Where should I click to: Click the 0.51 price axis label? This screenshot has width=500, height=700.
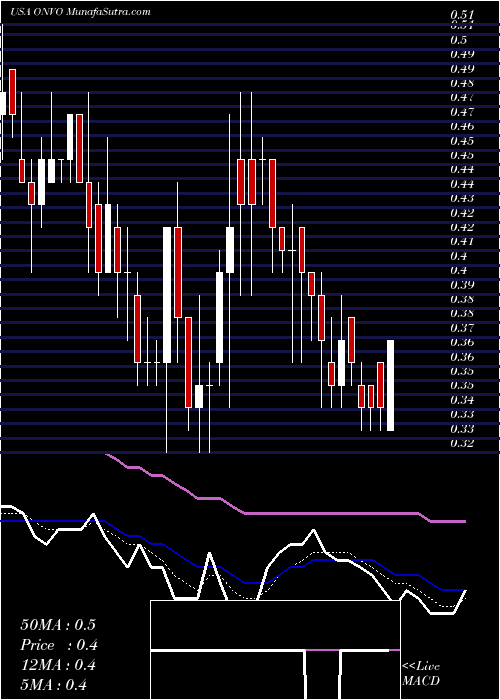[x=461, y=15]
